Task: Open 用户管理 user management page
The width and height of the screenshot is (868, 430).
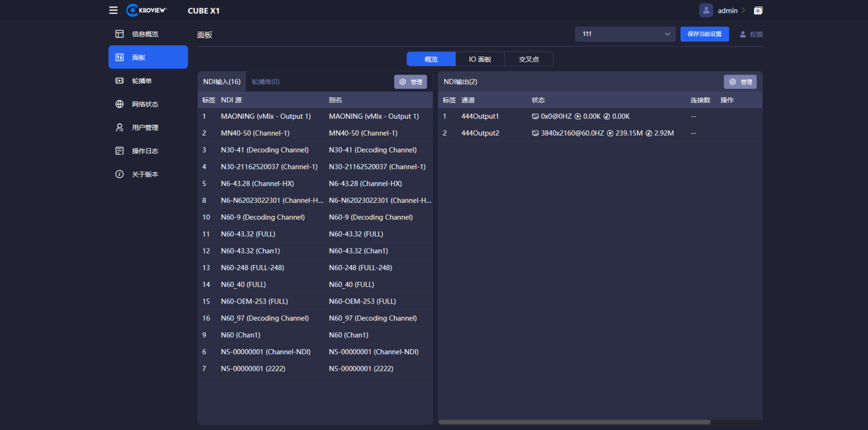Action: click(x=145, y=128)
